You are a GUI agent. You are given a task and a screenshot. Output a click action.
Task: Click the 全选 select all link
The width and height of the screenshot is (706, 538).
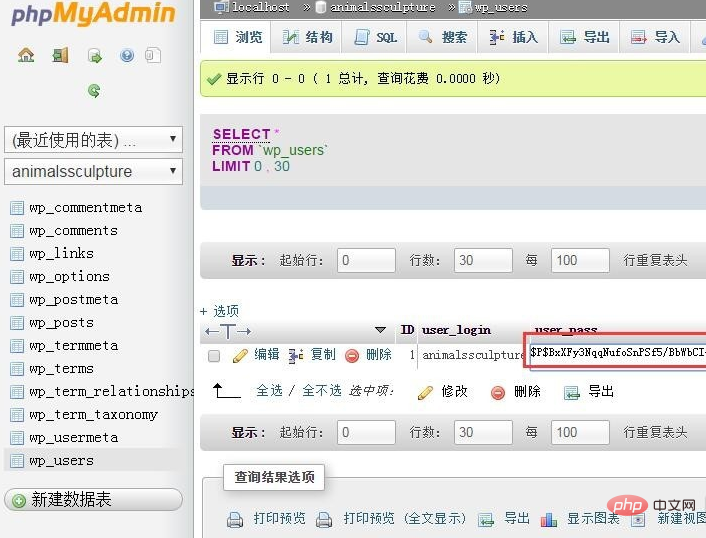(270, 391)
